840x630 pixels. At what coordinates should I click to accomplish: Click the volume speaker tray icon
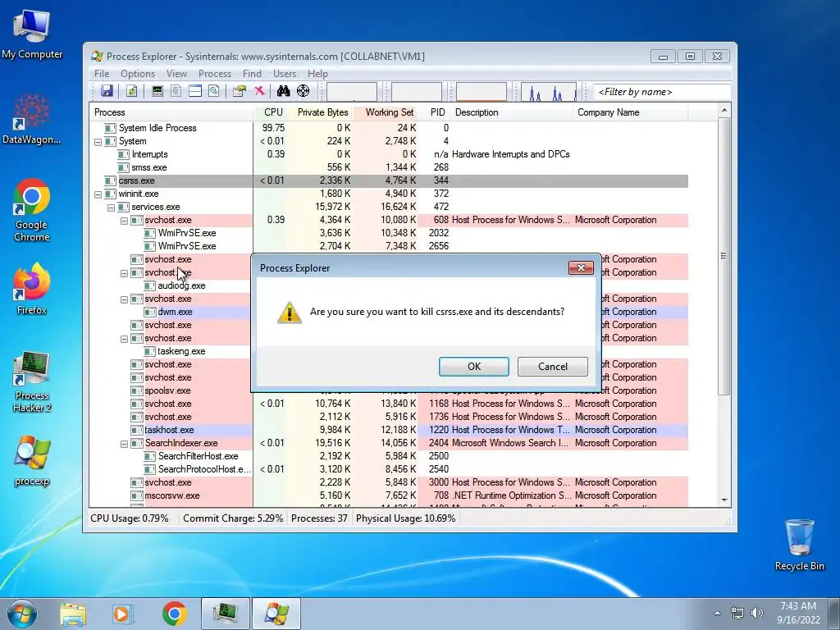tap(757, 613)
